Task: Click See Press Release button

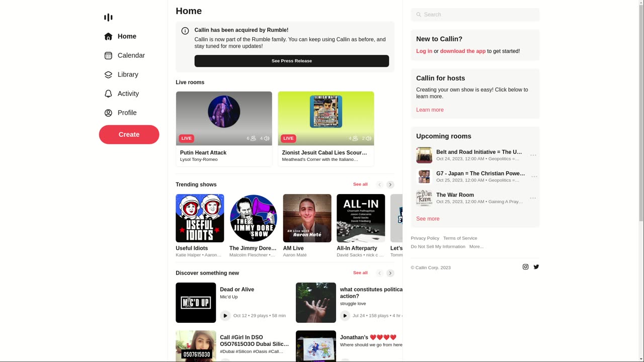Action: [292, 61]
